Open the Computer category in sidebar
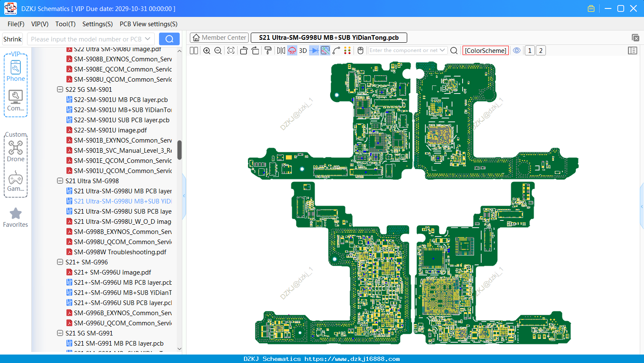This screenshot has height=363, width=644. (x=16, y=100)
